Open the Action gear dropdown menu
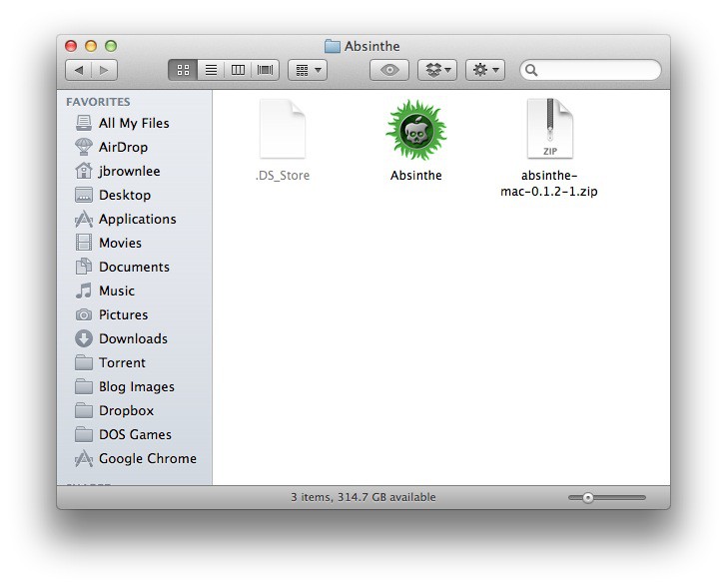 tap(485, 70)
